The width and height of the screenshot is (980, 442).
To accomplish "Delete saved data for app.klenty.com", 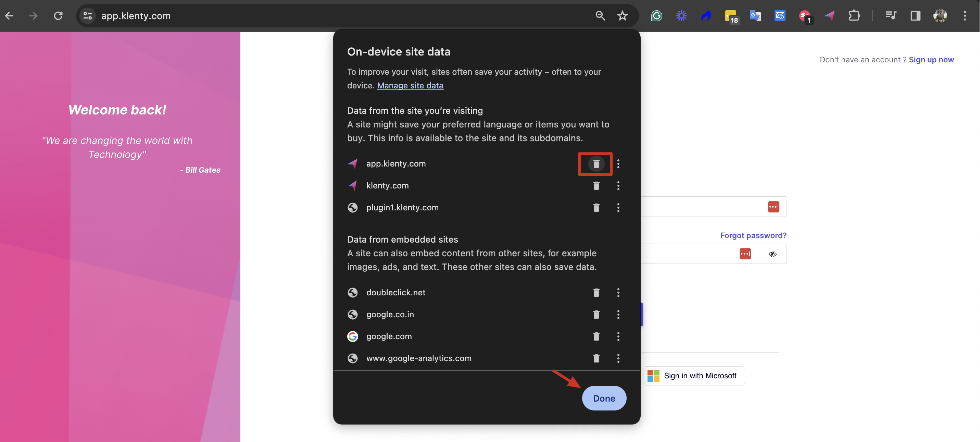I will pyautogui.click(x=596, y=164).
